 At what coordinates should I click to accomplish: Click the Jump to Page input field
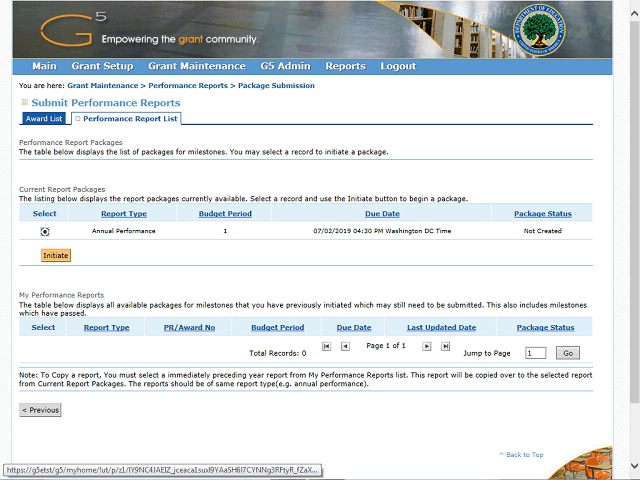(536, 353)
